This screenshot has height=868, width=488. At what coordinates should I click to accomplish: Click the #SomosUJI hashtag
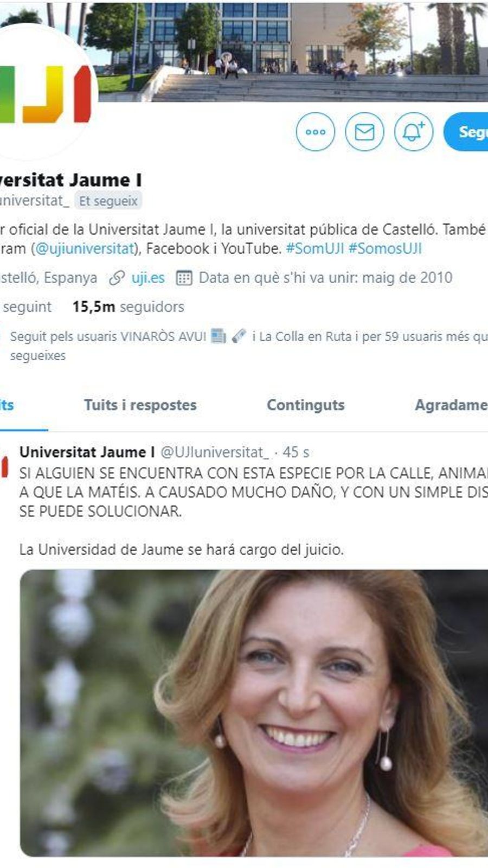pos(385,248)
